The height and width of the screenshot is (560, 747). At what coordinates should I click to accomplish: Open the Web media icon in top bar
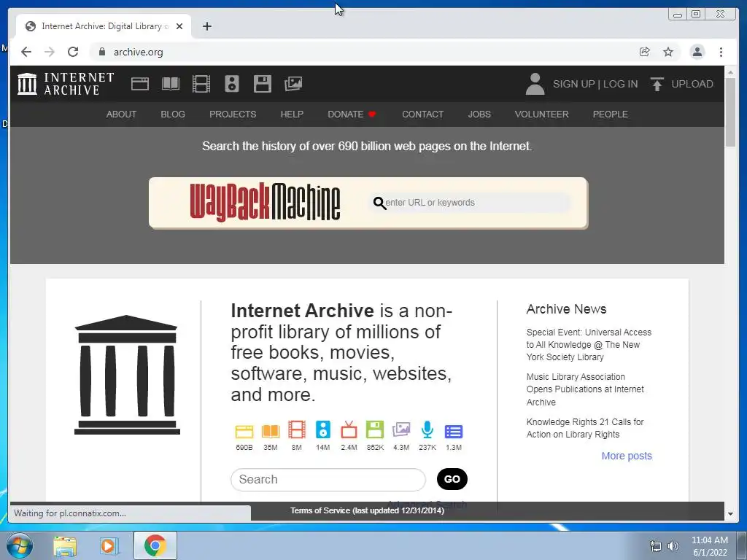[x=139, y=84]
